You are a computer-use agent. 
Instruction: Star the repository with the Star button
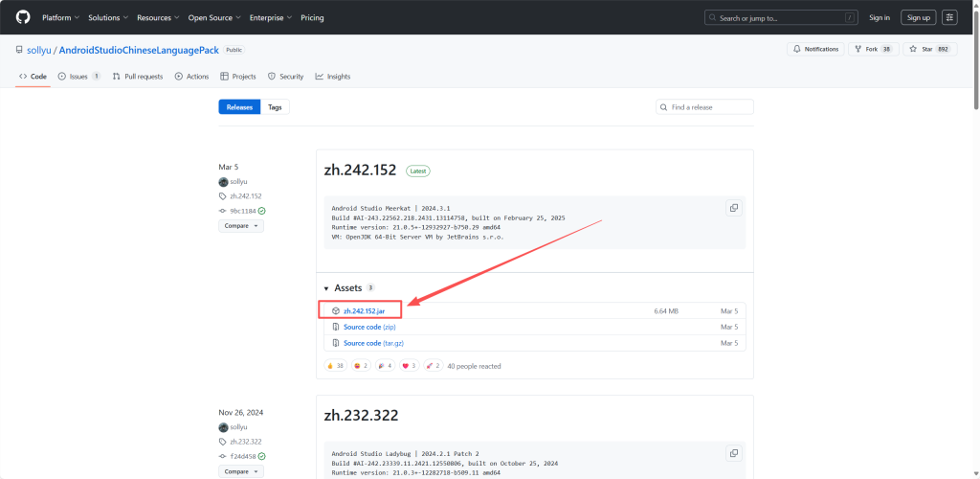pos(929,49)
